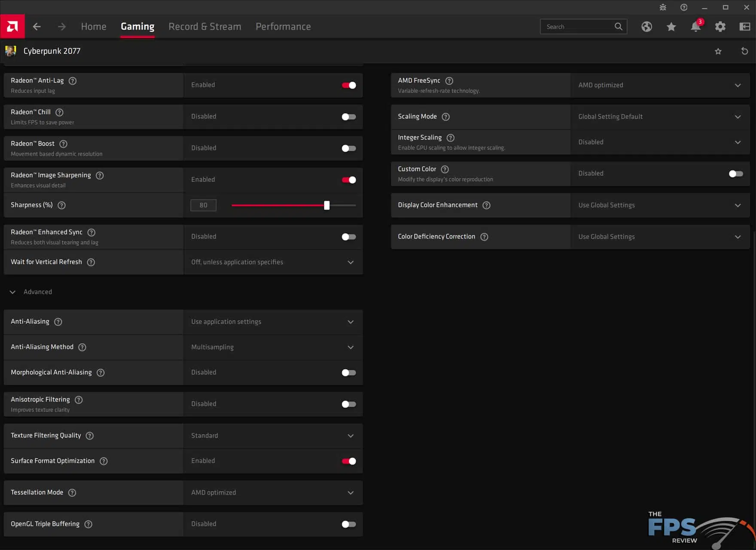Click the Sharpness slider handle

click(x=327, y=205)
